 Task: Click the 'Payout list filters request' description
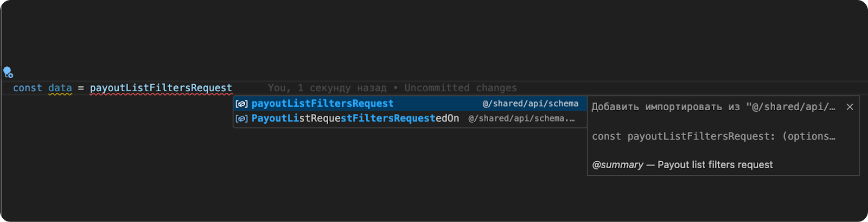[715, 164]
